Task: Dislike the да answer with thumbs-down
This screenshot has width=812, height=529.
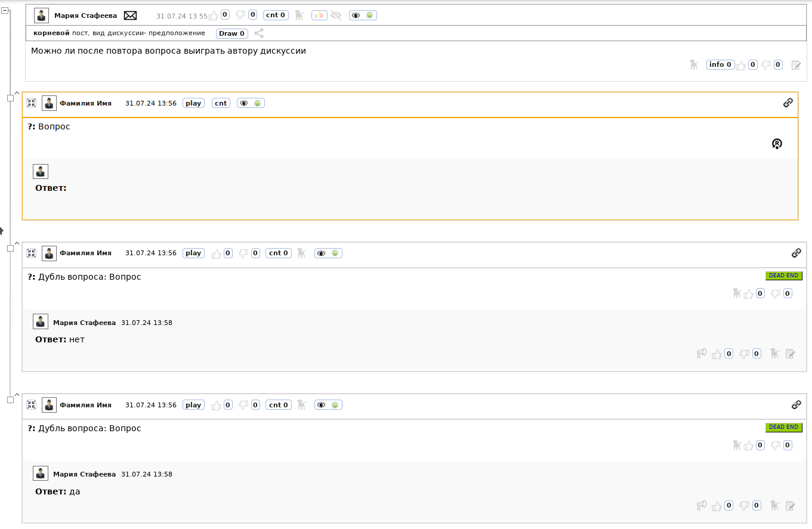Action: coord(744,506)
